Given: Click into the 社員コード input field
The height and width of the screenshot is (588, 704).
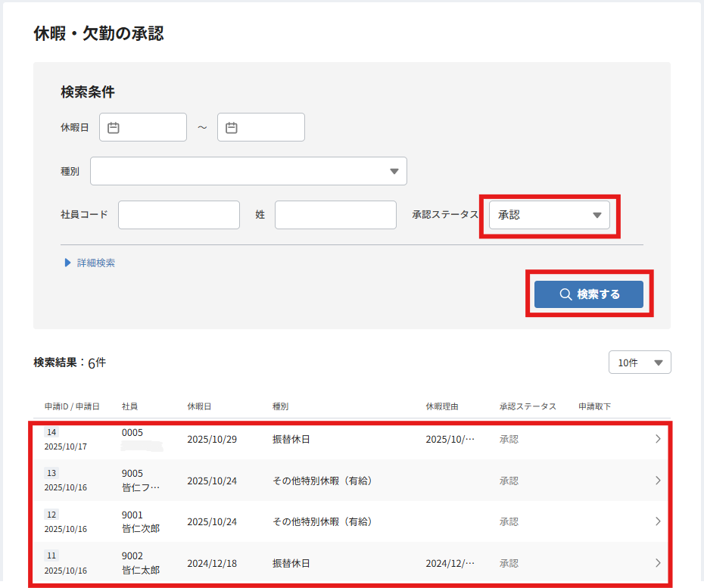Looking at the screenshot, I should coord(179,215).
